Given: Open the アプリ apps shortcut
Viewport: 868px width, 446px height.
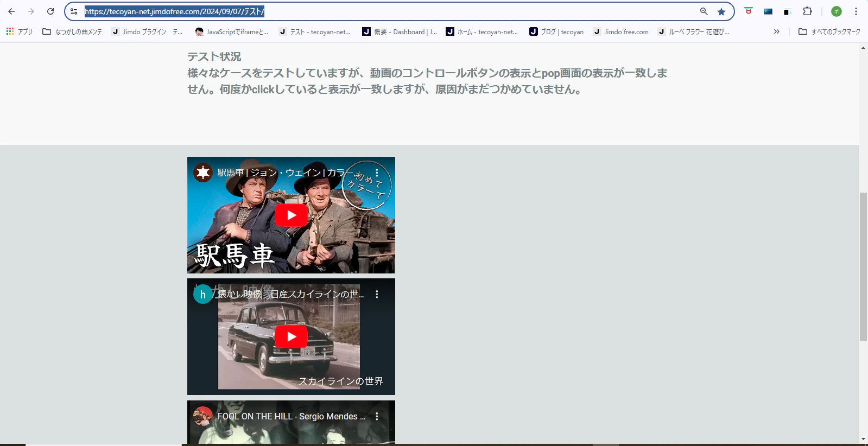Looking at the screenshot, I should click(20, 32).
